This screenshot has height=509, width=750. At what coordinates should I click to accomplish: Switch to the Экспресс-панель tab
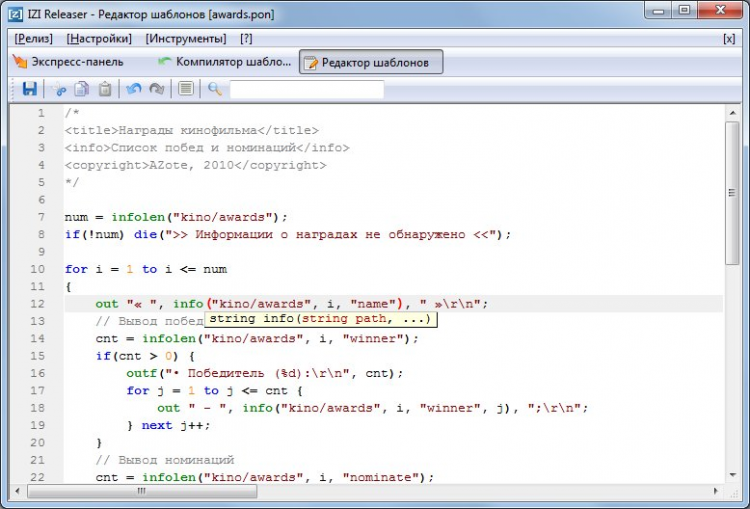pos(68,62)
